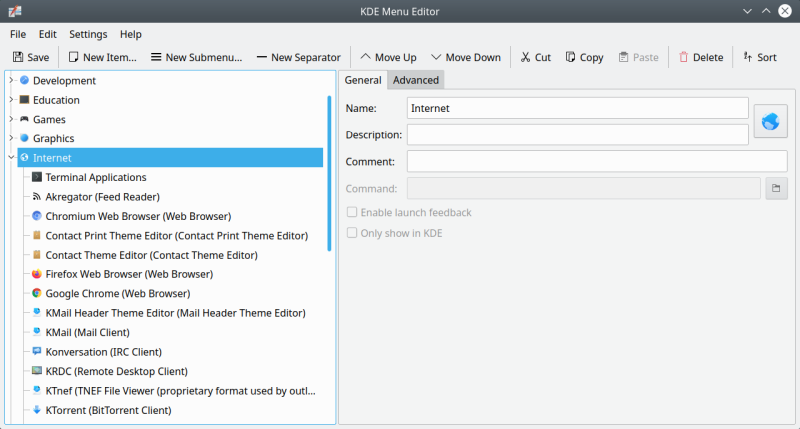This screenshot has width=800, height=429.
Task: Click the Description input field
Action: click(578, 135)
